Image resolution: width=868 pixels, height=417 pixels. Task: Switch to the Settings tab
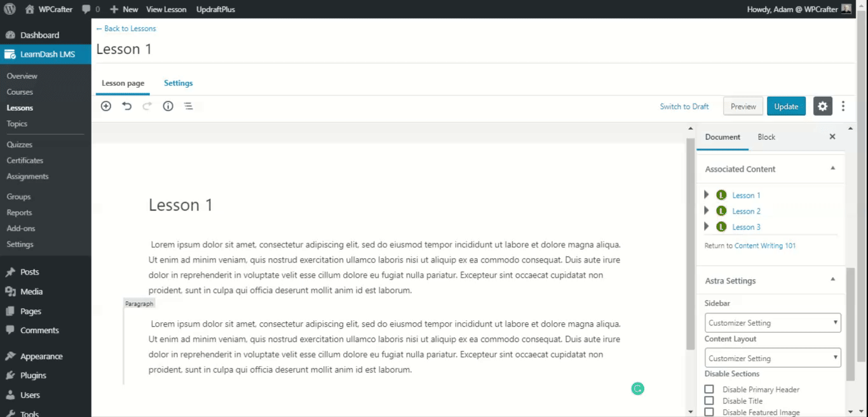pyautogui.click(x=178, y=83)
